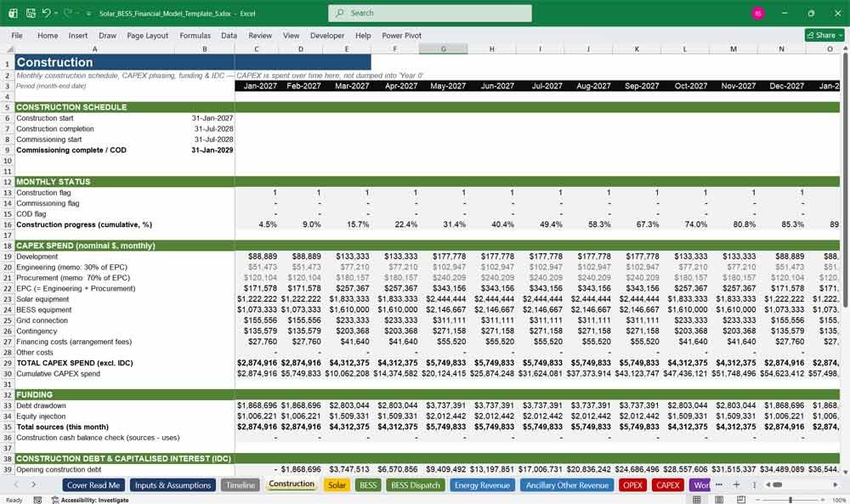Open Customize Quick Access Toolbar dropdown
Image resolution: width=850 pixels, height=504 pixels.
click(x=88, y=14)
